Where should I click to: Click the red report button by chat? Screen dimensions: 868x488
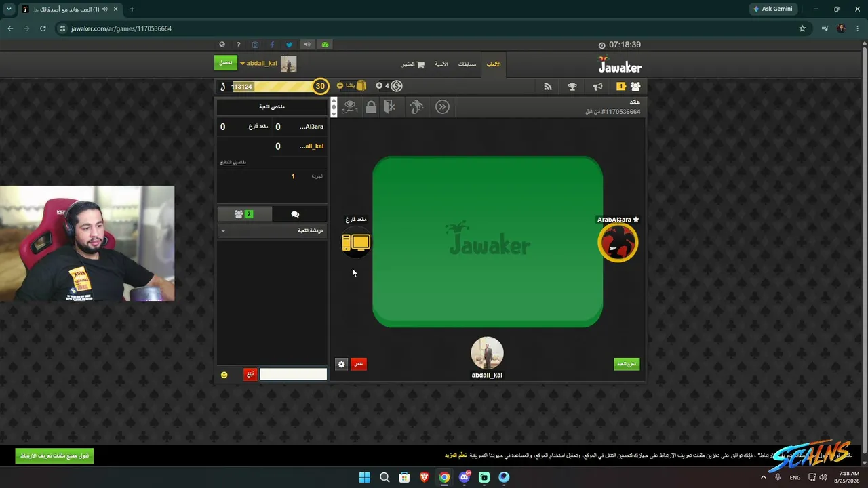(x=250, y=375)
